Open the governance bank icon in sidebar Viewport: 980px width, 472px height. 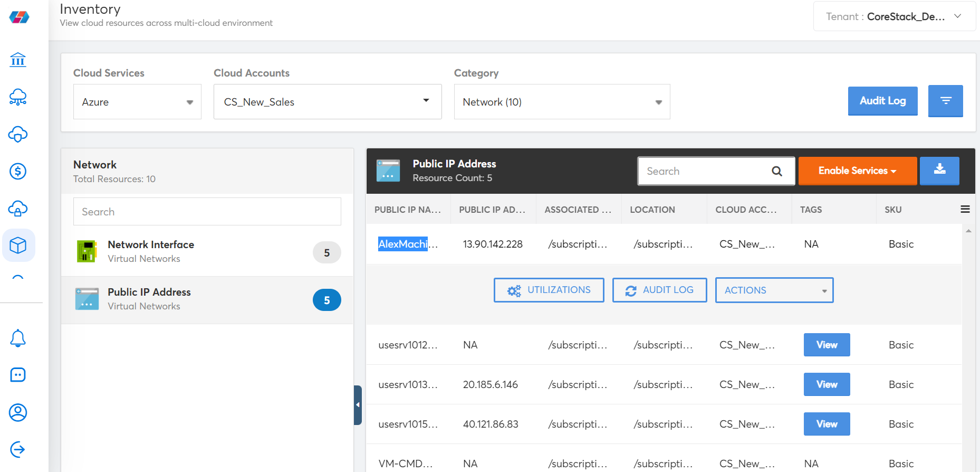click(18, 60)
